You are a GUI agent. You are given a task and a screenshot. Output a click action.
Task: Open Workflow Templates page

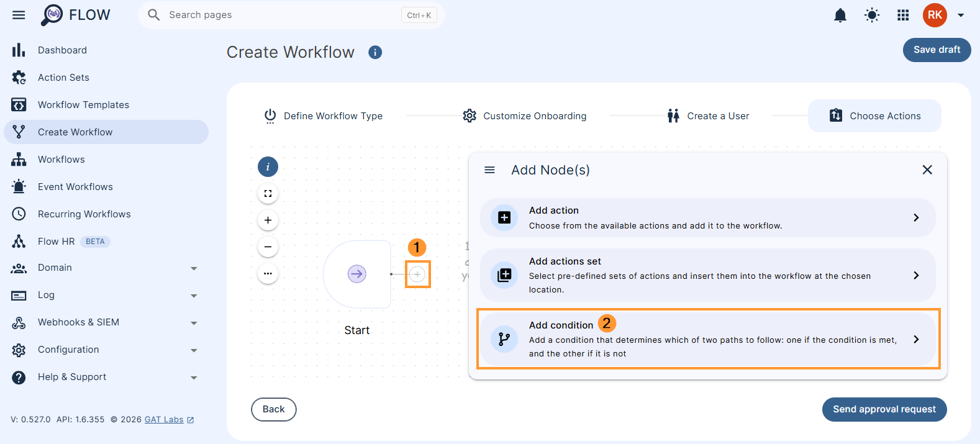[x=106, y=104]
